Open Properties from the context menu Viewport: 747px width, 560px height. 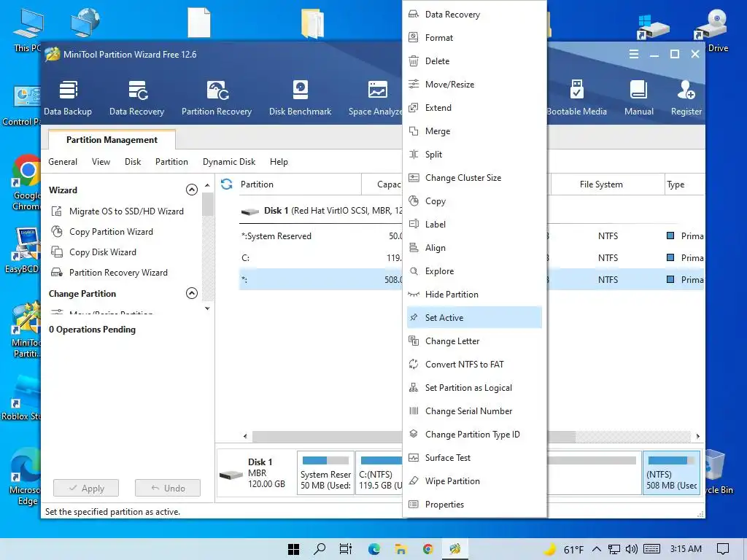click(x=474, y=505)
